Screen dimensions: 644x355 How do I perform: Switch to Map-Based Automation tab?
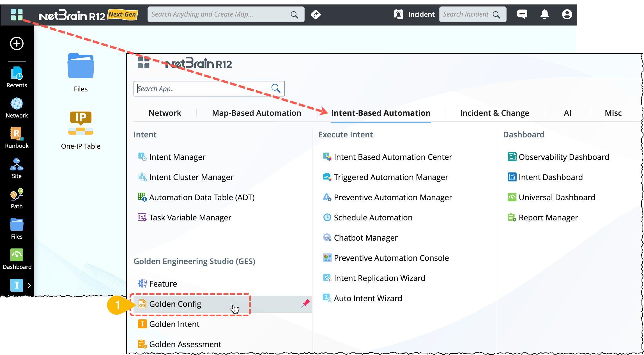[x=256, y=113]
